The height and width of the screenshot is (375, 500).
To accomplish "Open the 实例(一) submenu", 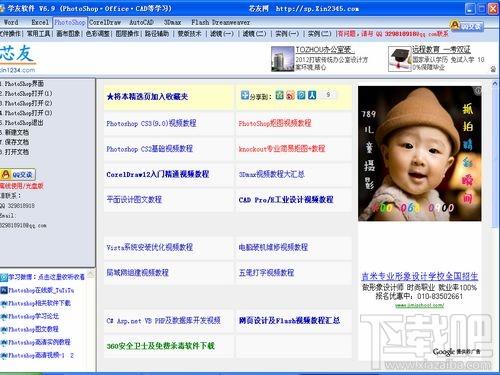I will [287, 34].
